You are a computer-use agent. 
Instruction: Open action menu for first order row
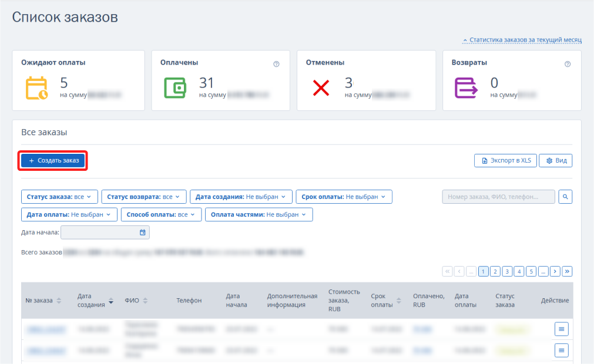(x=562, y=329)
